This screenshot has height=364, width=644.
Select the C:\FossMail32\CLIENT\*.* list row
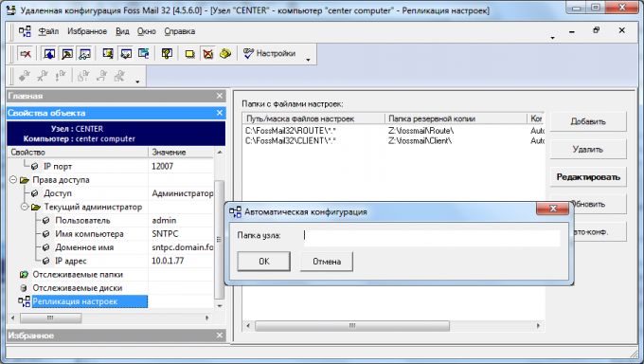coord(393,140)
